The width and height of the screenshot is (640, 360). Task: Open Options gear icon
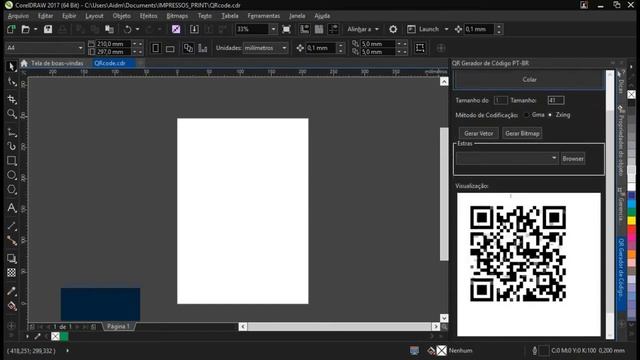(x=393, y=29)
